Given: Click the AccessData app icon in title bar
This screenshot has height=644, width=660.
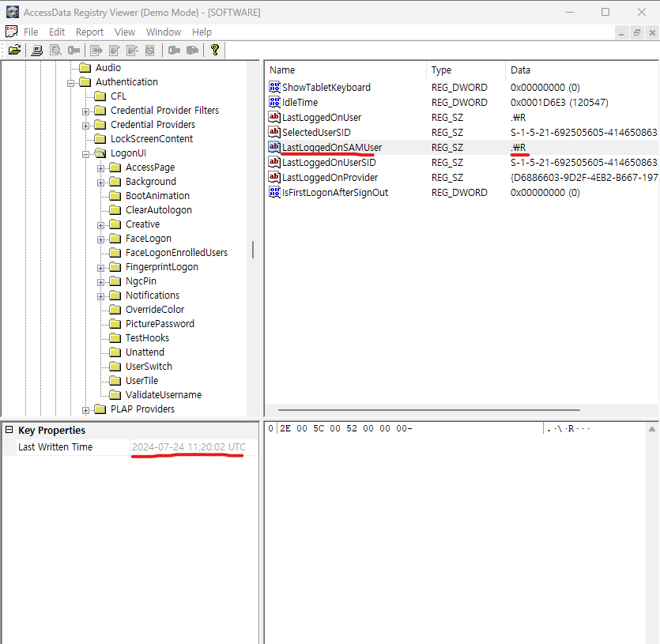Looking at the screenshot, I should [12, 12].
